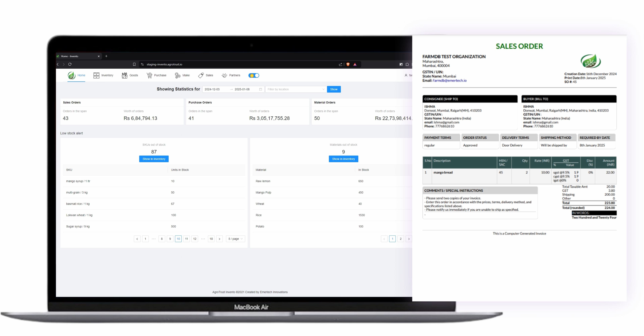Click Sales Orders worth Rs 6,84,794.13
Image resolution: width=644 pixels, height=336 pixels.
[140, 118]
